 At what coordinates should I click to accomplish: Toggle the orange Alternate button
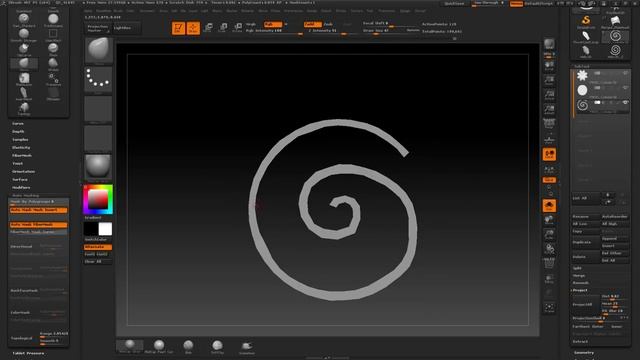[98, 247]
